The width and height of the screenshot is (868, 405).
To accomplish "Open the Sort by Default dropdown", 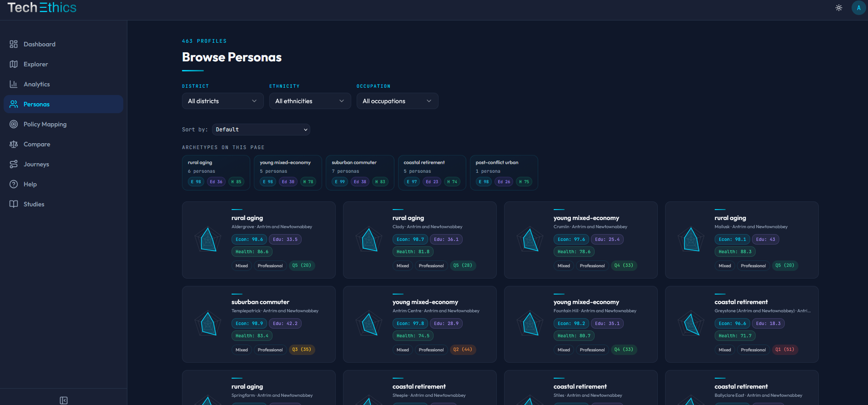I will 261,130.
